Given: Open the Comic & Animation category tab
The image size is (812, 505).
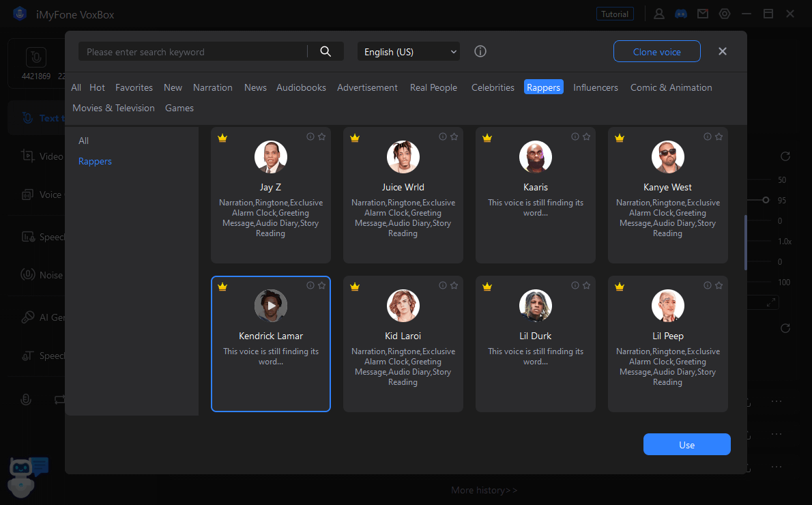Looking at the screenshot, I should pos(671,87).
